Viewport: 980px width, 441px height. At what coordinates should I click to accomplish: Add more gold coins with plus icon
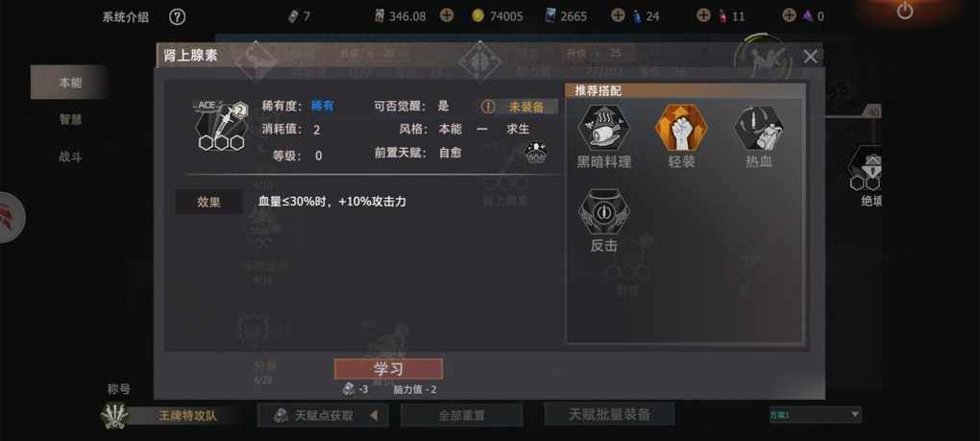[x=446, y=15]
